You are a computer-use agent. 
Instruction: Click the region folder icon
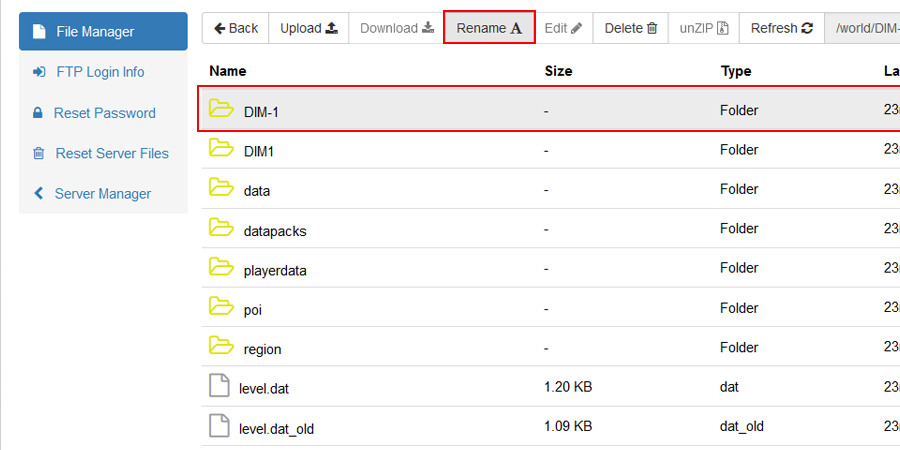point(221,346)
